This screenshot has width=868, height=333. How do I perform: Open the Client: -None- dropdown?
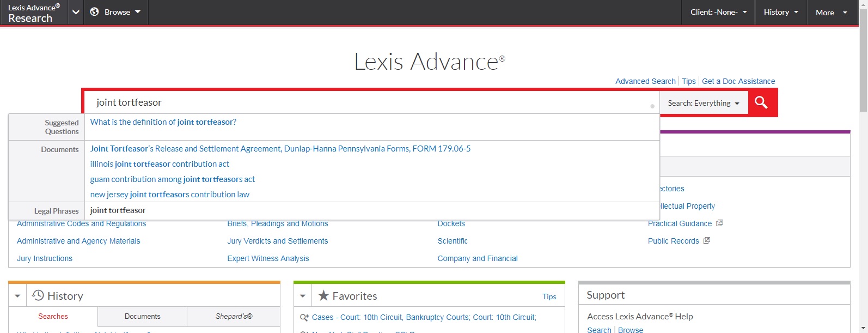coord(718,12)
